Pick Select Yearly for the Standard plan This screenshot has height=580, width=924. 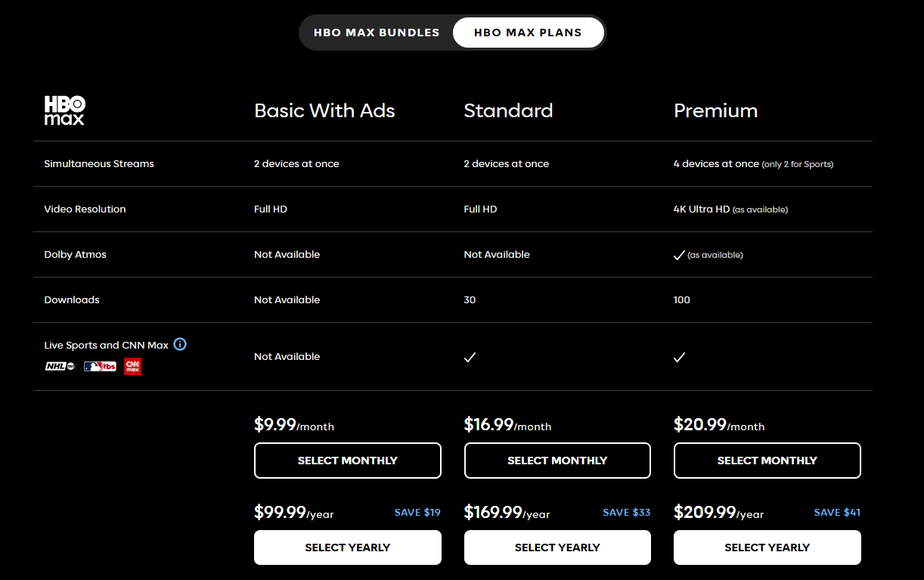tap(557, 547)
